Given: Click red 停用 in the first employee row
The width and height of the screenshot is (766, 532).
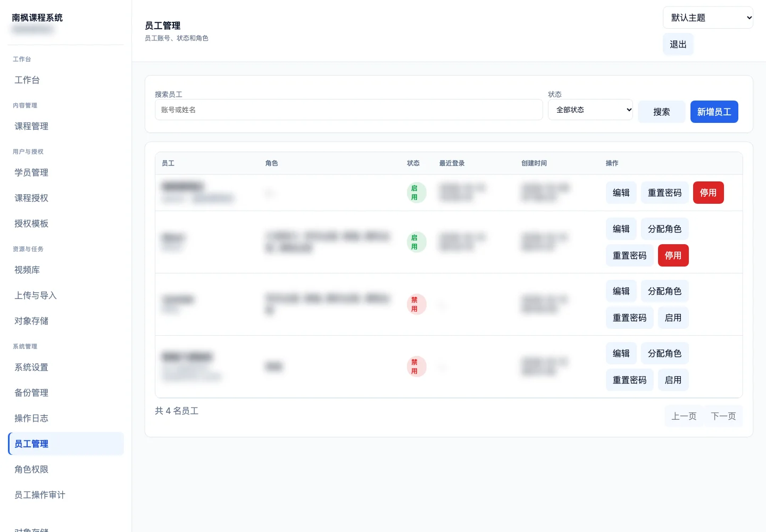Looking at the screenshot, I should tap(708, 193).
